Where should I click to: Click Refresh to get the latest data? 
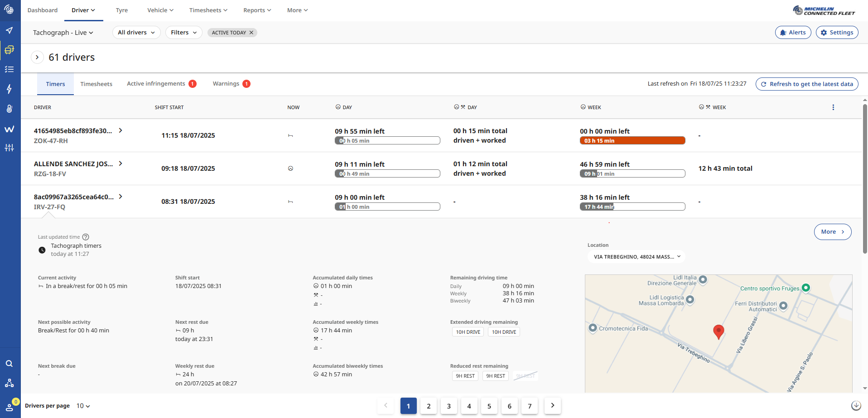(806, 84)
